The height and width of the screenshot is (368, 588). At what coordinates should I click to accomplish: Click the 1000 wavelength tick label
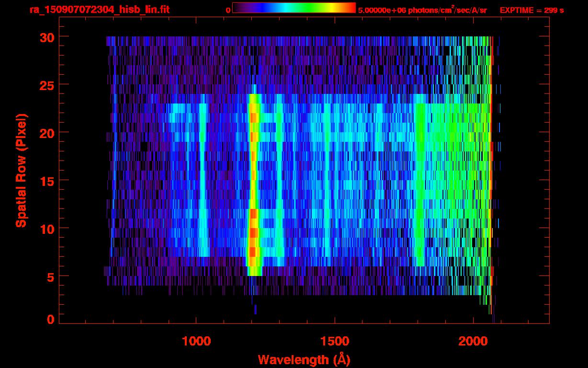pos(196,341)
